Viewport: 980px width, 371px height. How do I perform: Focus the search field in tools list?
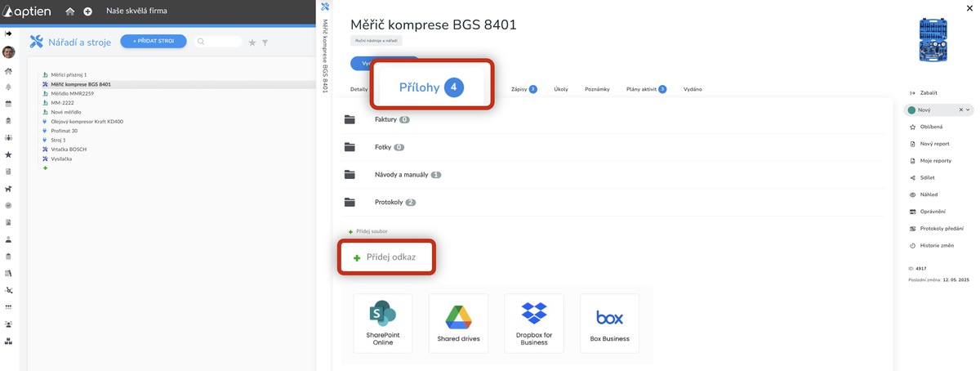click(219, 42)
